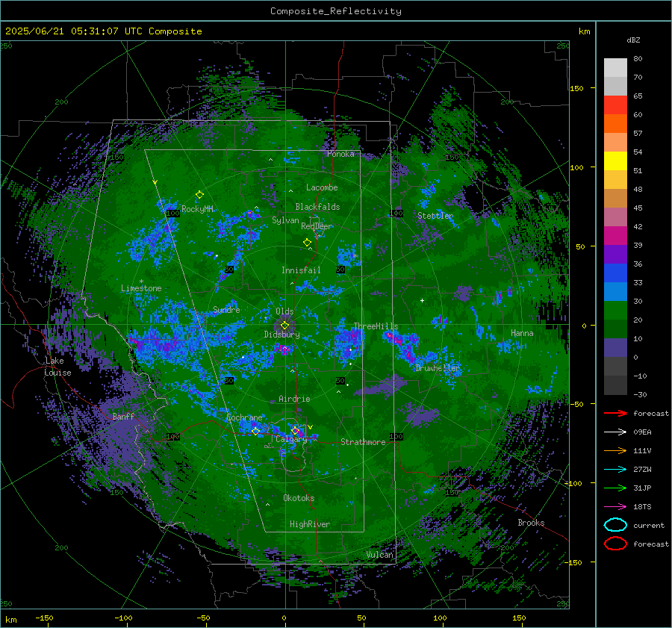The image size is (672, 628).
Task: Click the Hanna city label
Action: (x=522, y=333)
